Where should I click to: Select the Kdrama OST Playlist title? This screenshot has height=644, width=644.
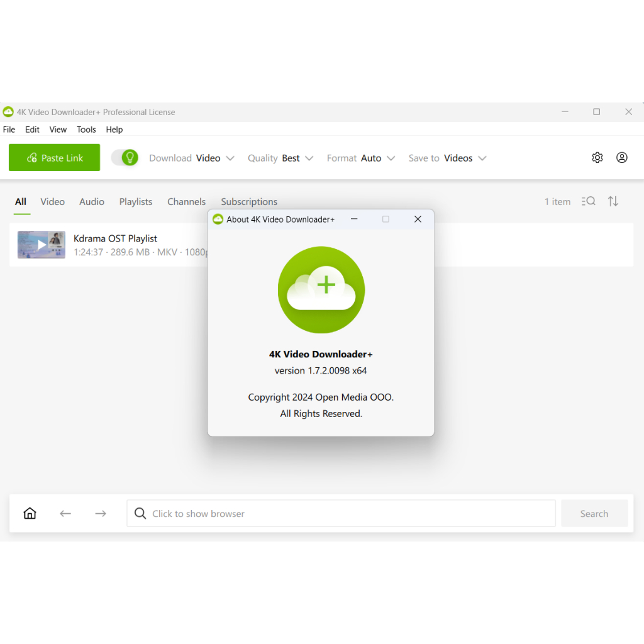[x=115, y=238]
